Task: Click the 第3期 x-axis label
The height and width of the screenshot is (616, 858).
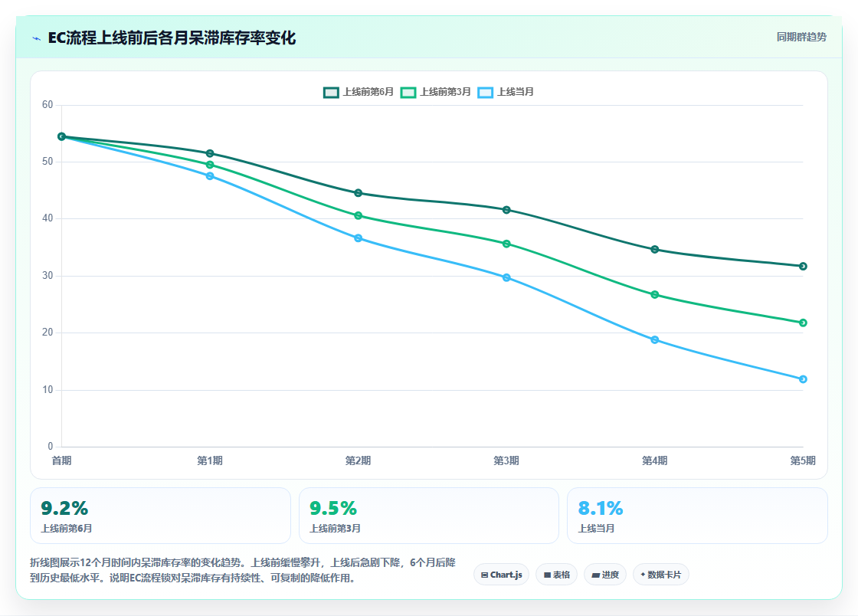Action: tap(506, 460)
